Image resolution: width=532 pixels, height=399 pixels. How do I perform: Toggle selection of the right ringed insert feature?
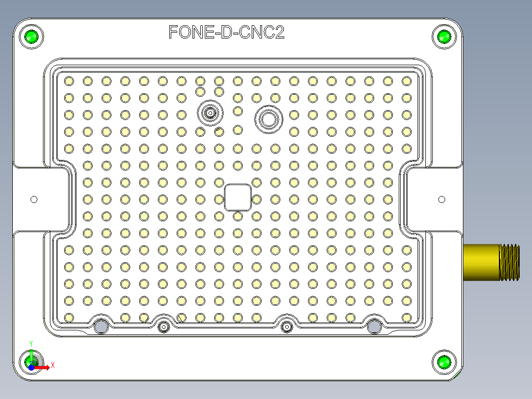coord(269,119)
